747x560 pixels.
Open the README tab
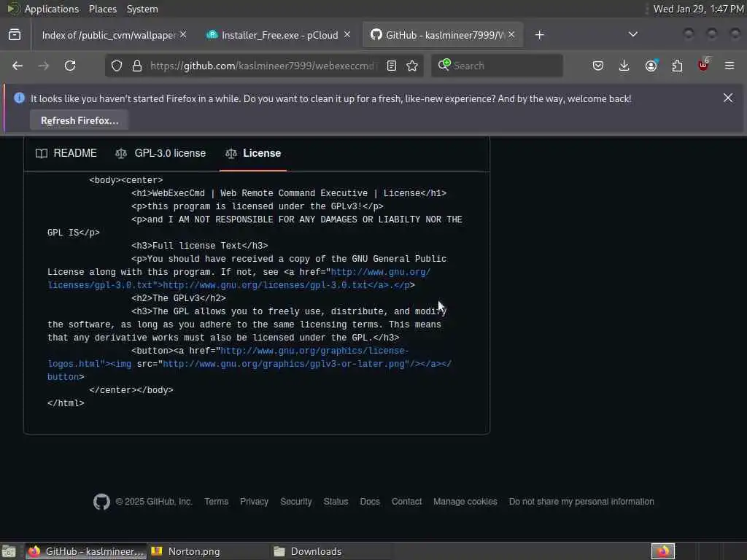[66, 153]
